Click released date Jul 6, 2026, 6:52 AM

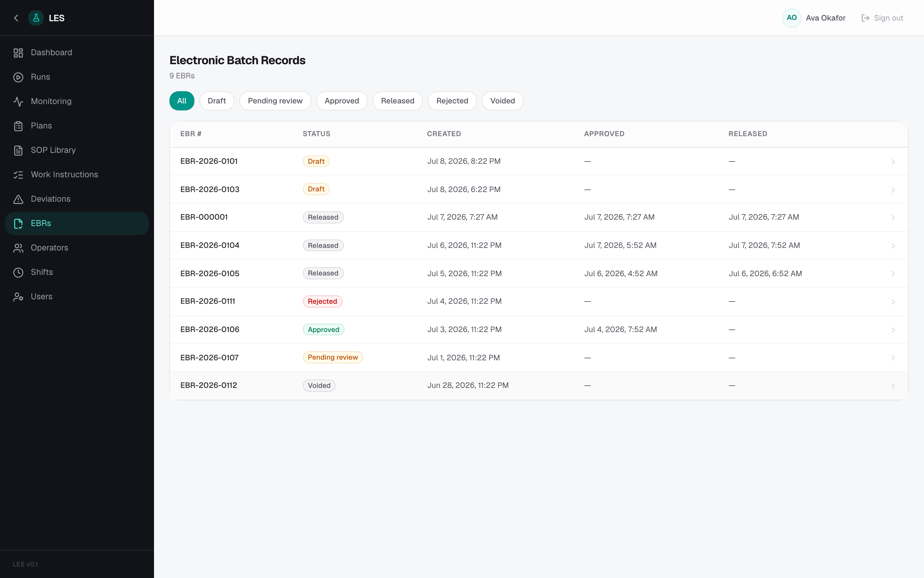765,273
